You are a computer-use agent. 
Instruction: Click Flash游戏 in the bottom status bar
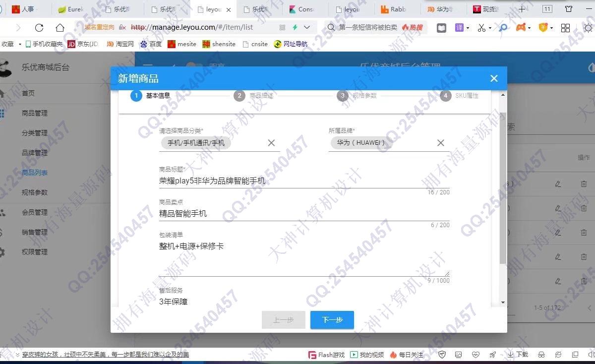(x=326, y=355)
